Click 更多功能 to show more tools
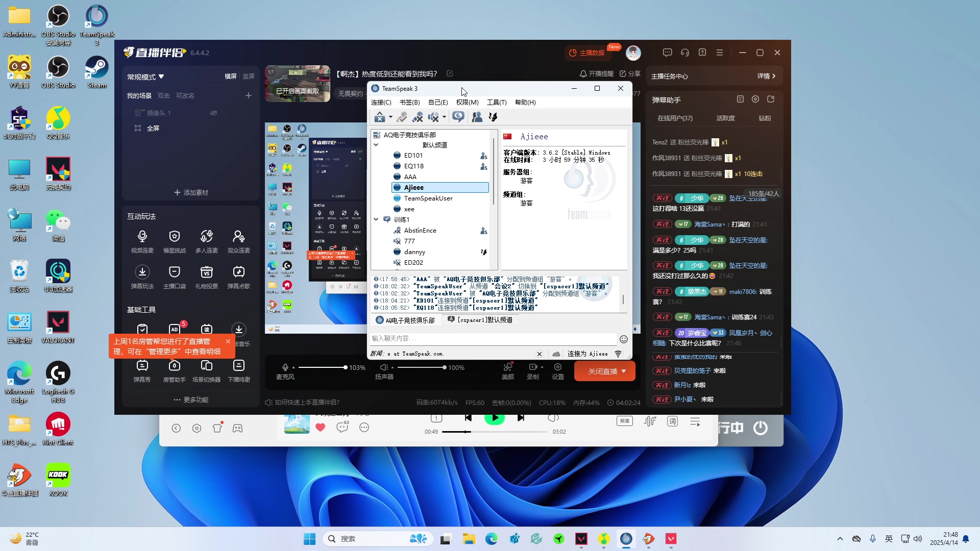Image resolution: width=980 pixels, height=551 pixels. tap(191, 399)
